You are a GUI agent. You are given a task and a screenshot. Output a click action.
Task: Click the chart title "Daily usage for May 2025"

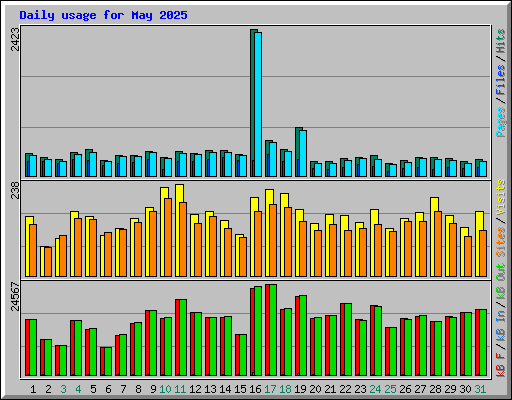tap(103, 15)
